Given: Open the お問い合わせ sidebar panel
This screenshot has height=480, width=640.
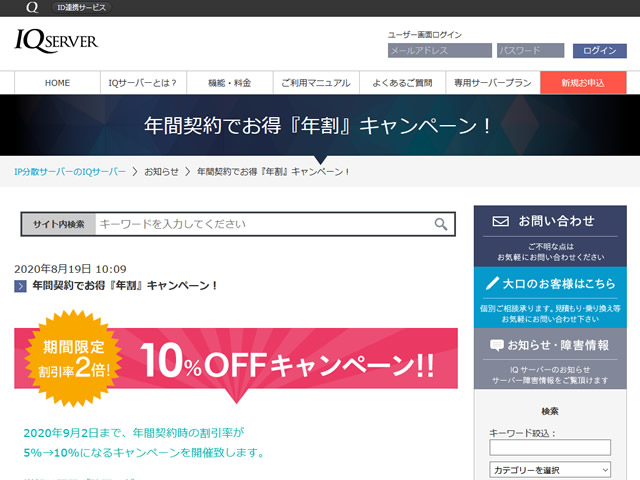Looking at the screenshot, I should 550,236.
